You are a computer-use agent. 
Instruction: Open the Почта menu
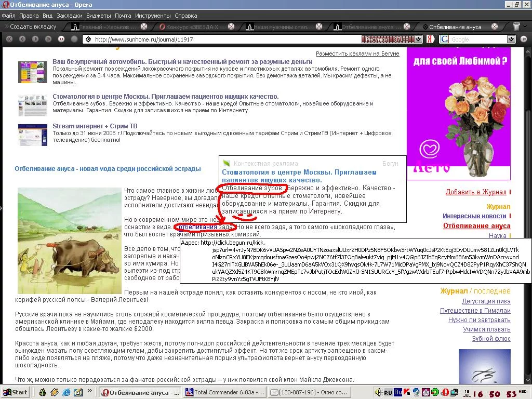click(123, 16)
